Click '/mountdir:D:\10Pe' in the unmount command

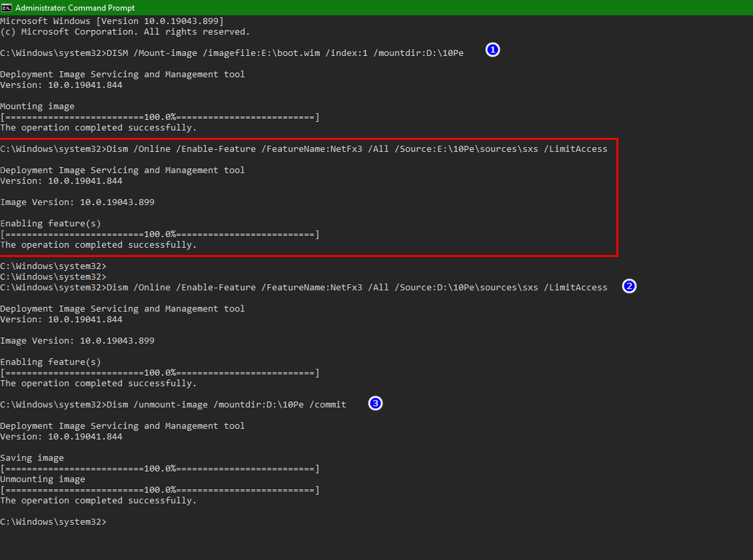(x=258, y=405)
